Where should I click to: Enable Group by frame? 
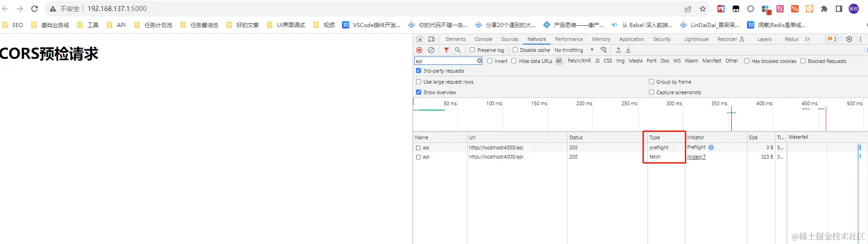point(651,82)
